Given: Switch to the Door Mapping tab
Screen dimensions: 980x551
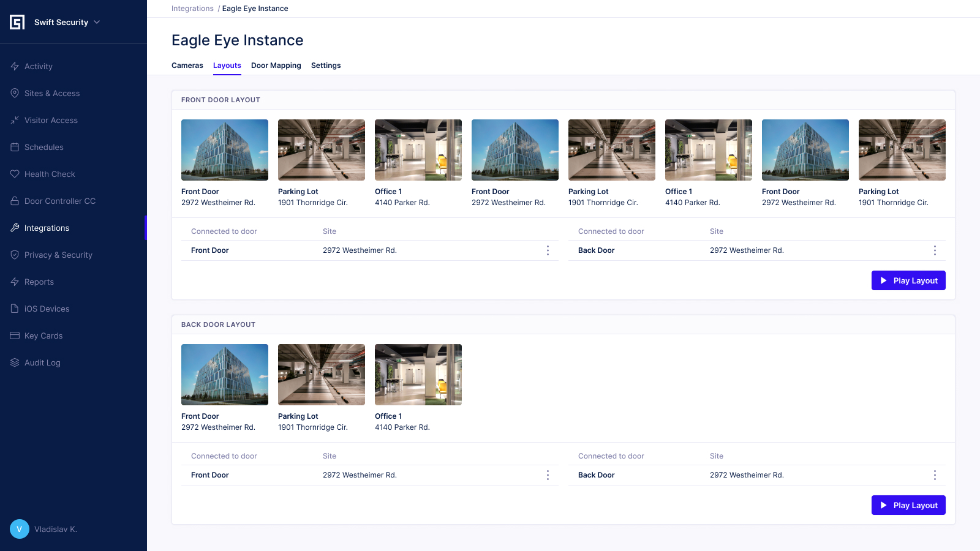Looking at the screenshot, I should tap(276, 66).
